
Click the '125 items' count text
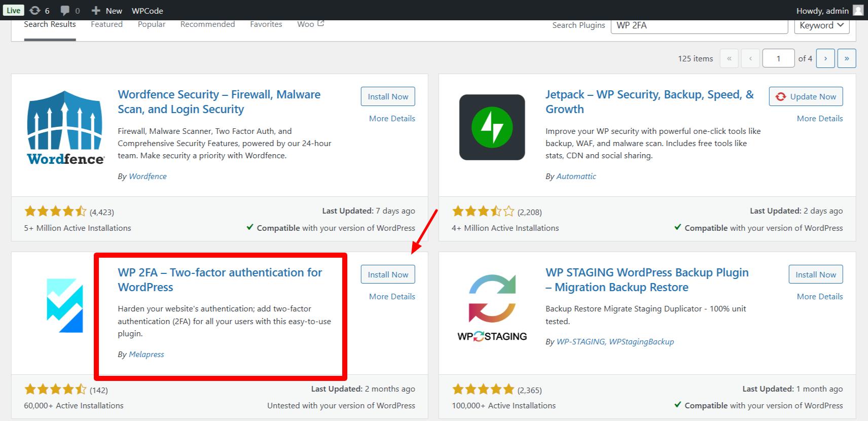click(695, 58)
